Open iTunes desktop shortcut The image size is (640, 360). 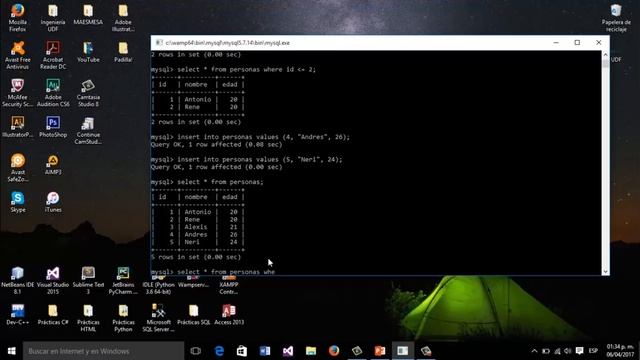[x=53, y=202]
